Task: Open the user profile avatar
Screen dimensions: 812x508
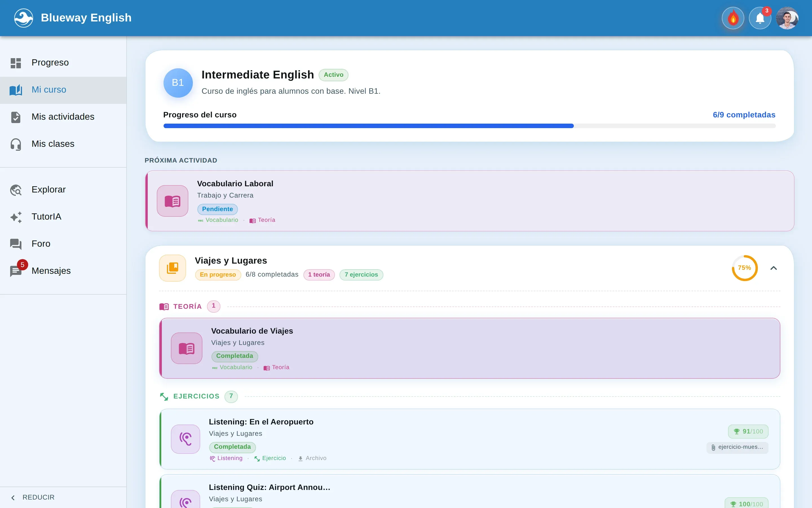Action: tap(787, 18)
